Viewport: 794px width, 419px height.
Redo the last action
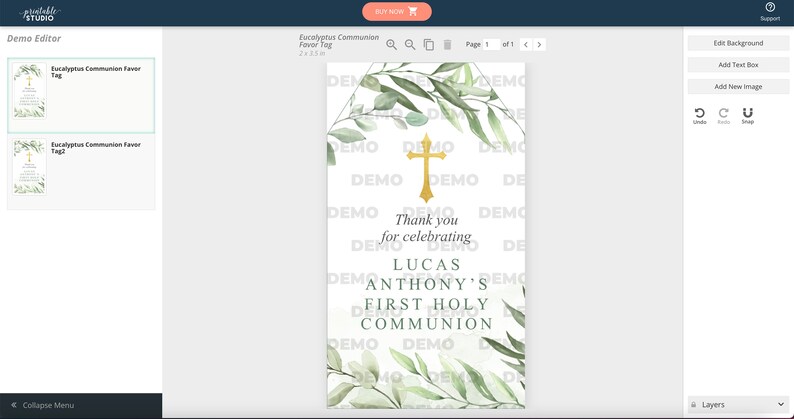tap(724, 116)
